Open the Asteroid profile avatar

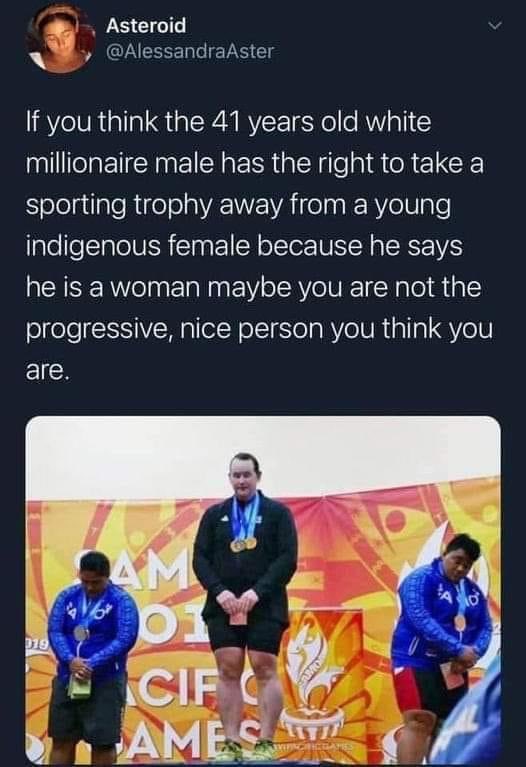61,37
